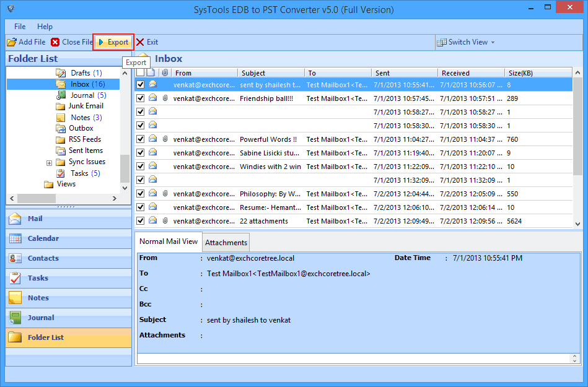
Task: Click paperclip icon on 22 attachments row
Action: pyautogui.click(x=165, y=220)
